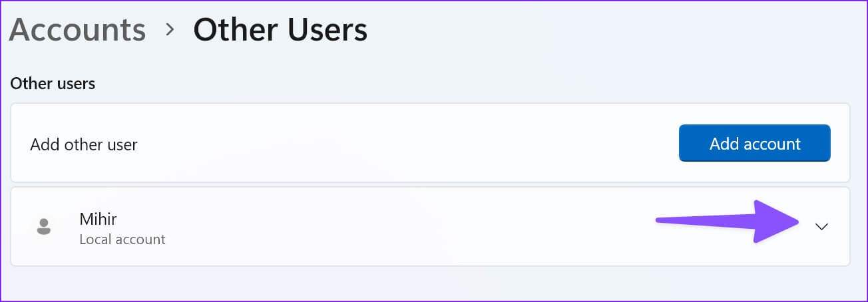Viewport: 868px width, 302px height.
Task: Expand Mihir's account options with the chevron
Action: [822, 226]
